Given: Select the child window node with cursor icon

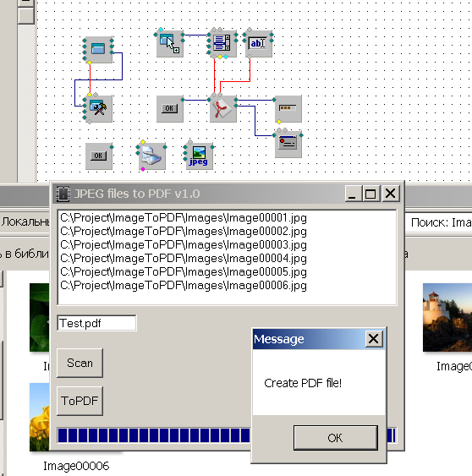Looking at the screenshot, I should (170, 43).
